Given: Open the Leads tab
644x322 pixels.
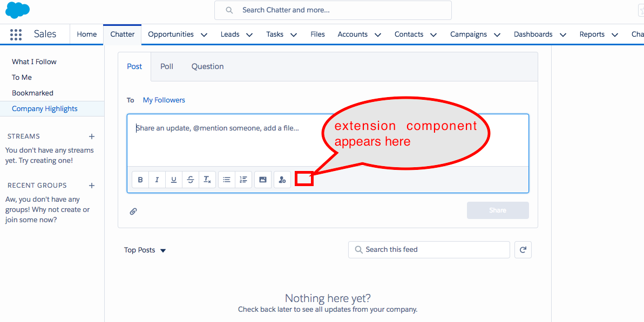Looking at the screenshot, I should pyautogui.click(x=230, y=35).
